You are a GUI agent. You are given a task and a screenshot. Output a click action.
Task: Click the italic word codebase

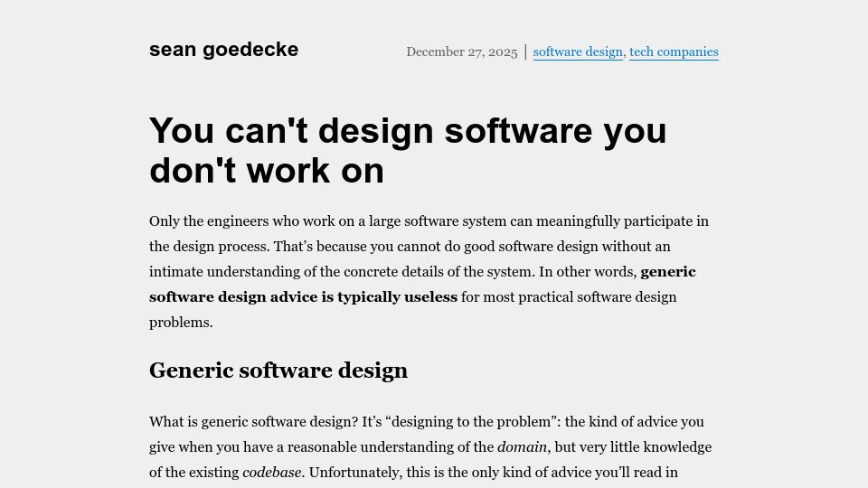(272, 473)
